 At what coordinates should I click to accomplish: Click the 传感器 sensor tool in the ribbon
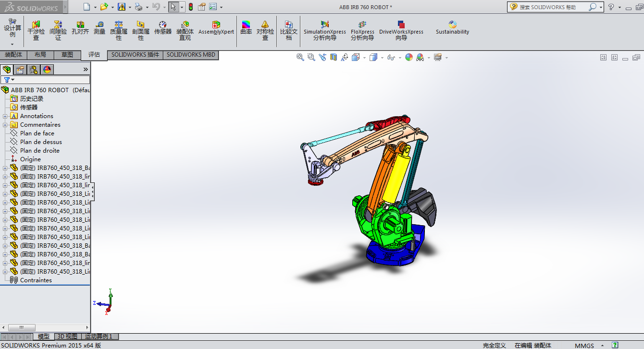pos(163,27)
